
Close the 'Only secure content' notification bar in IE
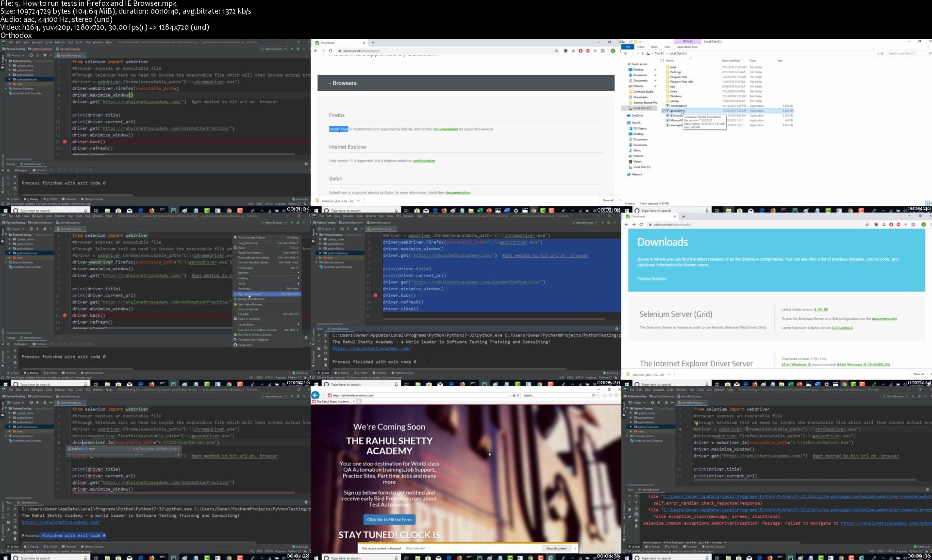[x=575, y=548]
